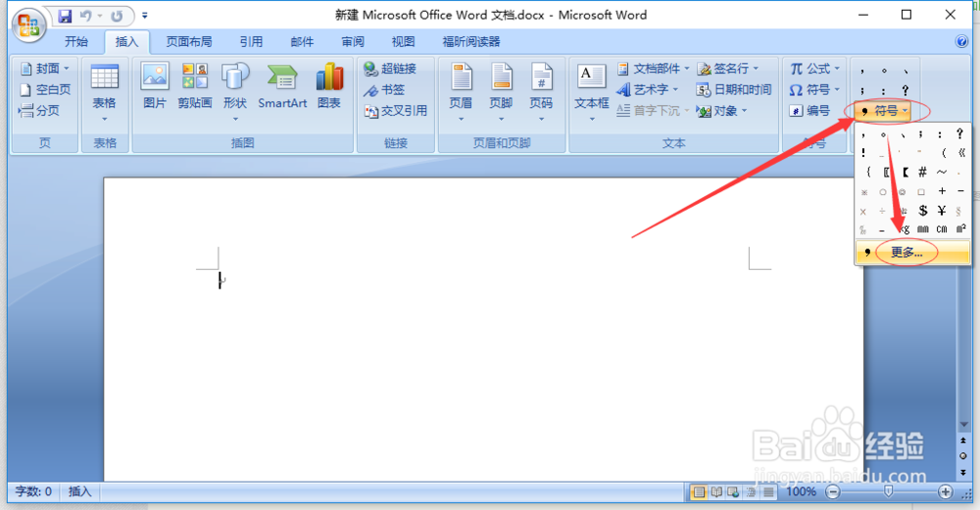The width and height of the screenshot is (980, 510).
Task: Open the π 公式 equation menu
Action: click(815, 69)
